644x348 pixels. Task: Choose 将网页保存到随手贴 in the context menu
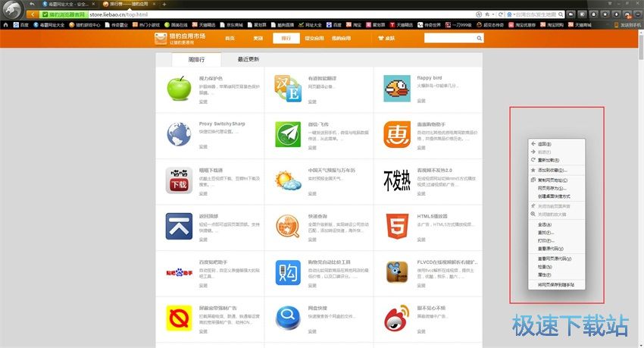point(557,285)
